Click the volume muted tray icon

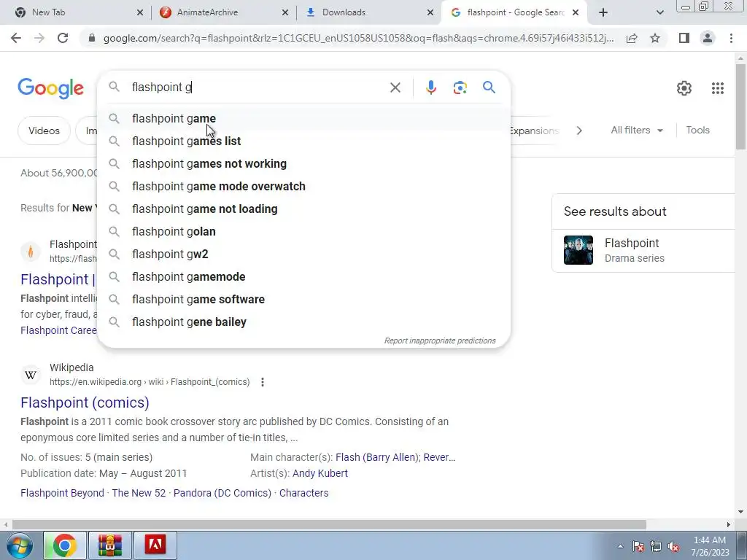pos(673,547)
